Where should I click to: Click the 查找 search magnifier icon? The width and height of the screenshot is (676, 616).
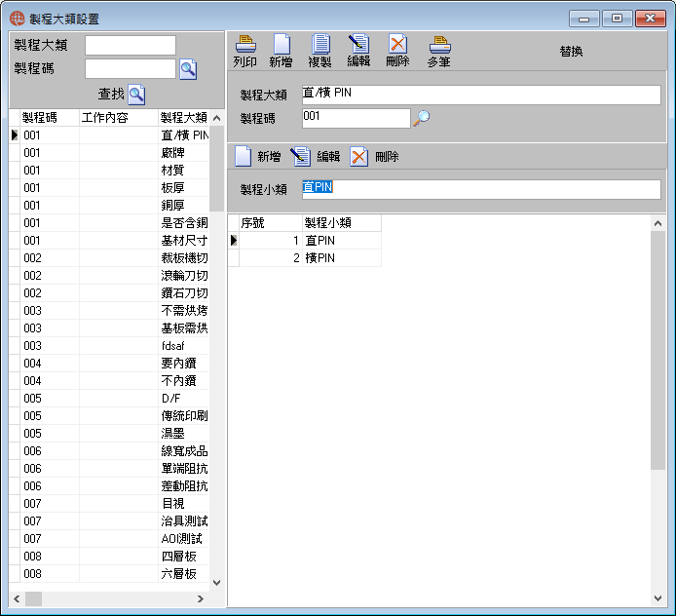tap(136, 95)
